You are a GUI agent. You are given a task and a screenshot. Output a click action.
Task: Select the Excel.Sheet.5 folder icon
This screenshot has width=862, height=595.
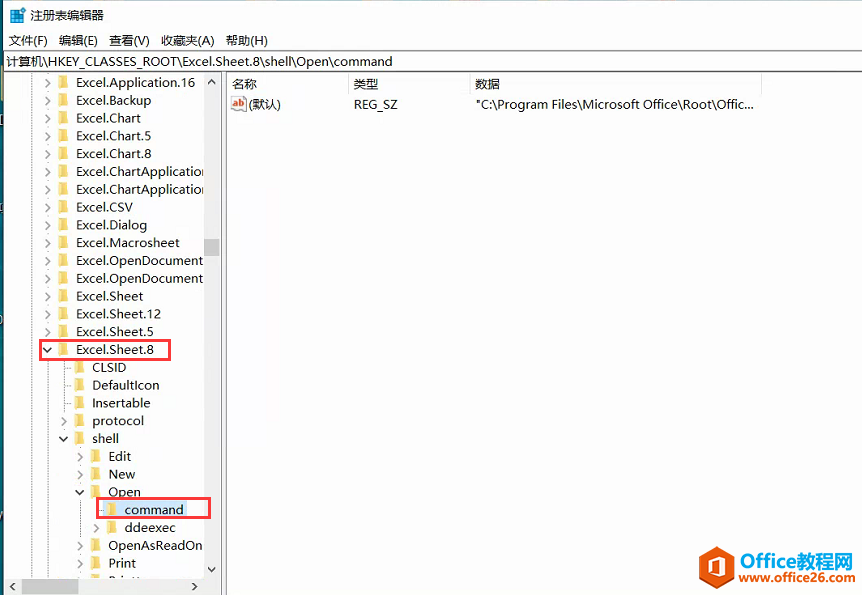63,332
